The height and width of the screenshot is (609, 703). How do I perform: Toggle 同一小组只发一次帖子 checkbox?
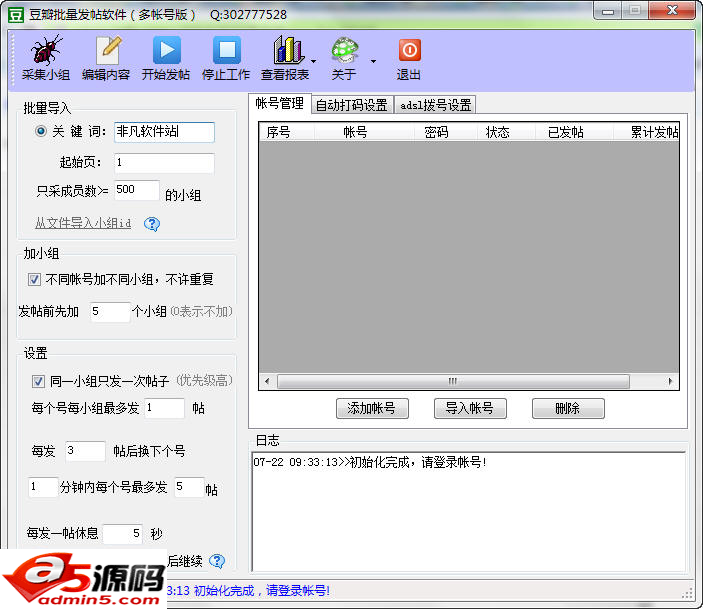38,381
